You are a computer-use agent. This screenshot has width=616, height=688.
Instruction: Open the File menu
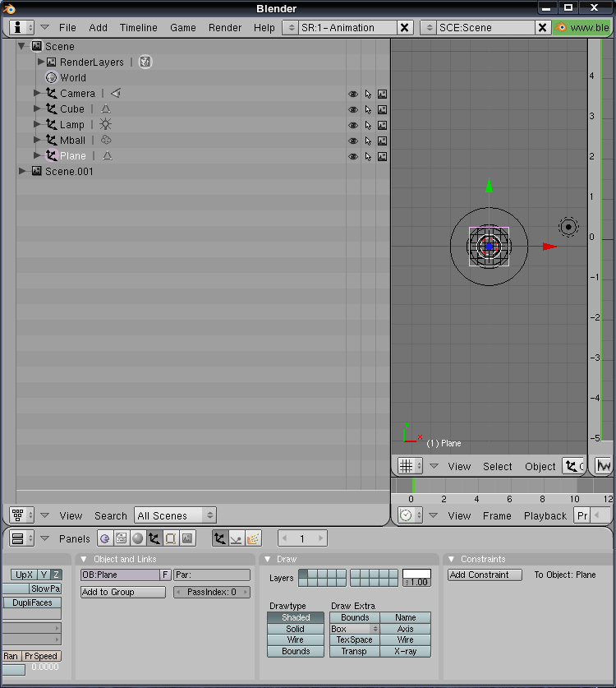(x=67, y=28)
